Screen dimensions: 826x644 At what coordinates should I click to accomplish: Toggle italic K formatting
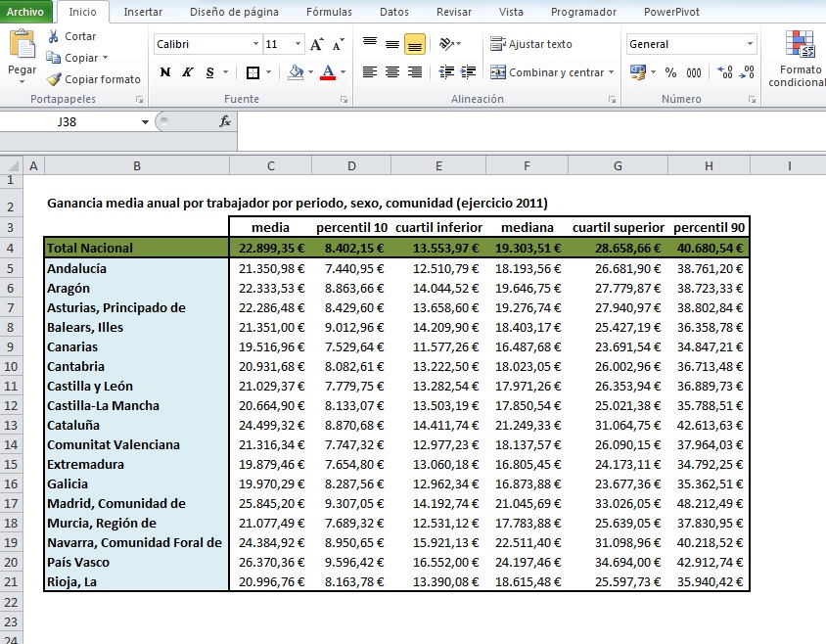coord(188,72)
